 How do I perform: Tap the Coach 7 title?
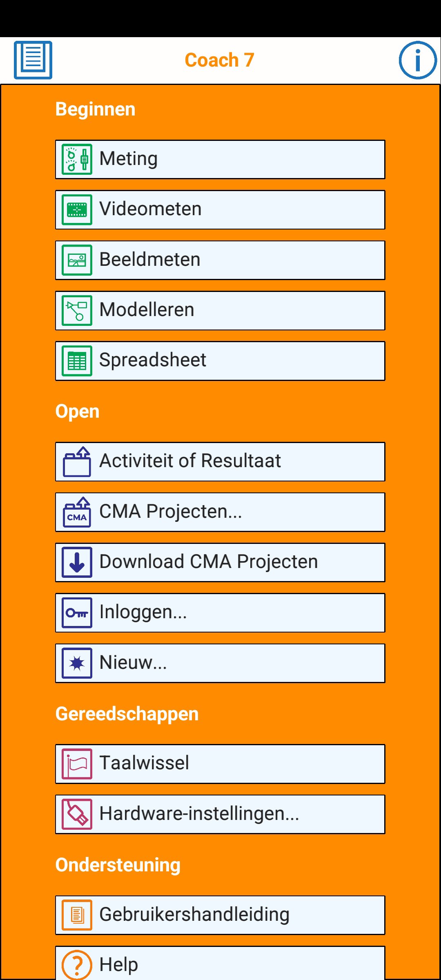tap(220, 60)
